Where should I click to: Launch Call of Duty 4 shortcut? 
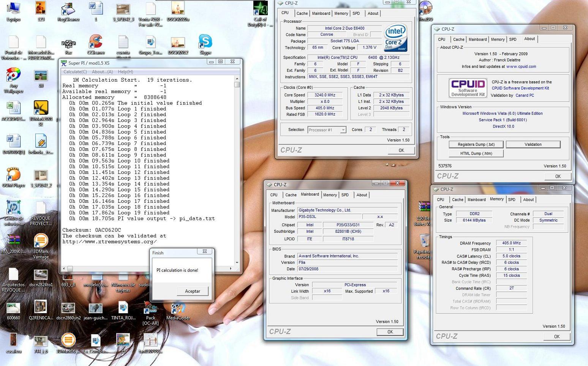pyautogui.click(x=260, y=14)
